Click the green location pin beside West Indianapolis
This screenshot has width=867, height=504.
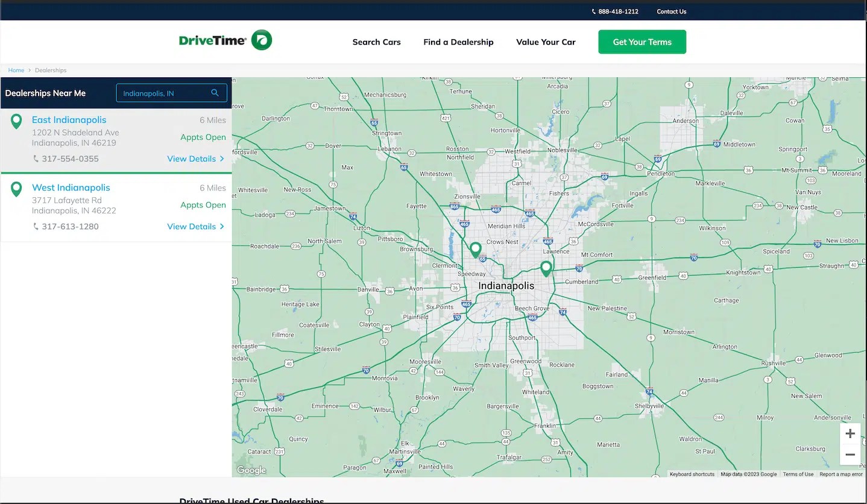[16, 188]
